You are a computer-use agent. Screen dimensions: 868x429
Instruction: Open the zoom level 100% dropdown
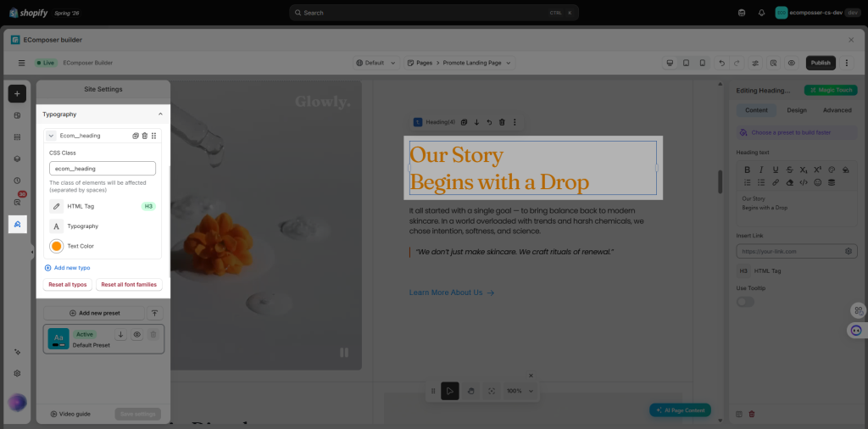point(520,391)
